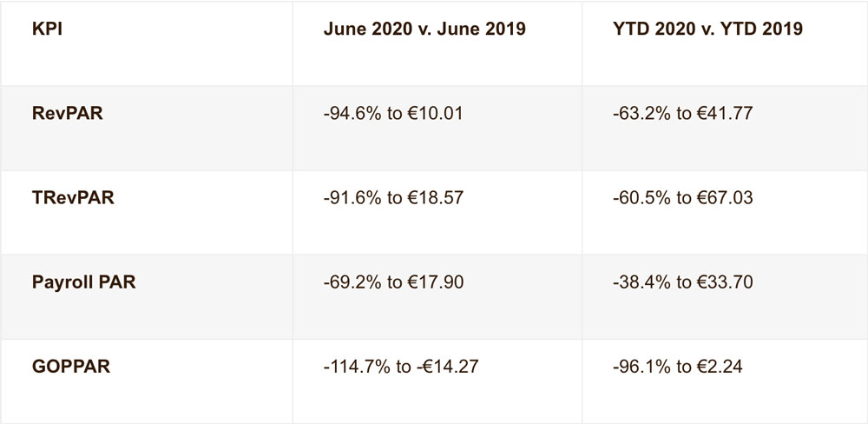Click the -96.1% figure in the GOPPAR row
The width and height of the screenshot is (868, 424).
638,366
